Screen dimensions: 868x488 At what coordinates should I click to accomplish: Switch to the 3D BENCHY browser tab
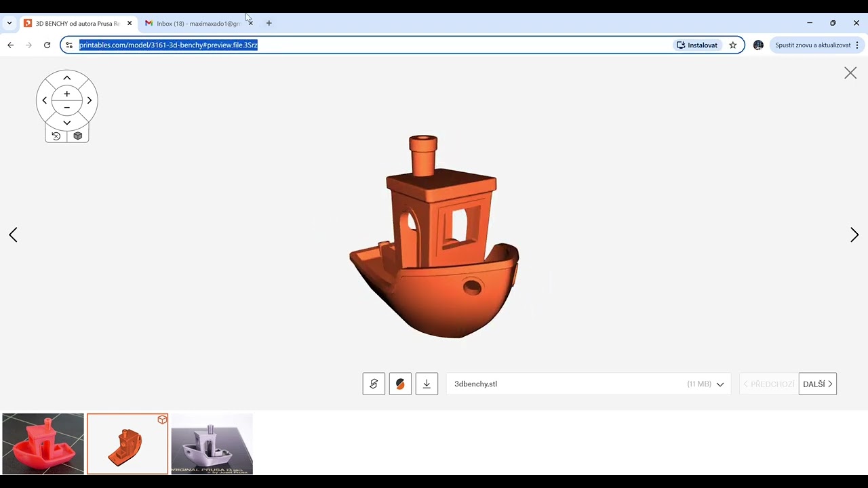(77, 23)
